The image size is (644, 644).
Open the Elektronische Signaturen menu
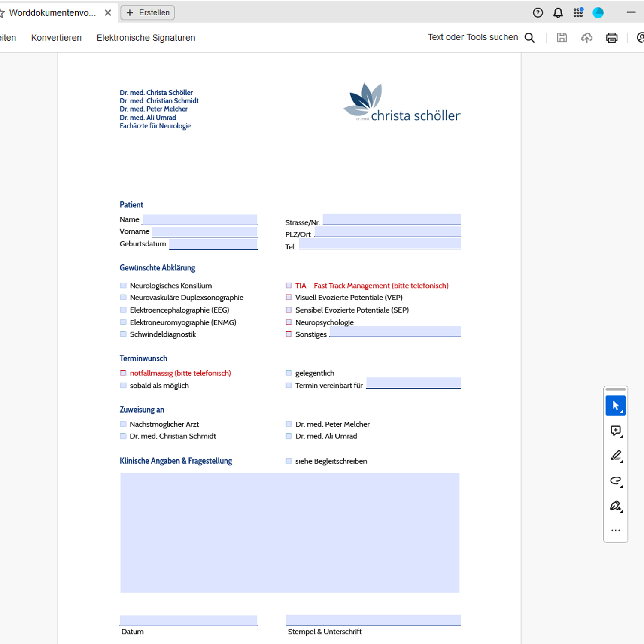[x=146, y=38]
